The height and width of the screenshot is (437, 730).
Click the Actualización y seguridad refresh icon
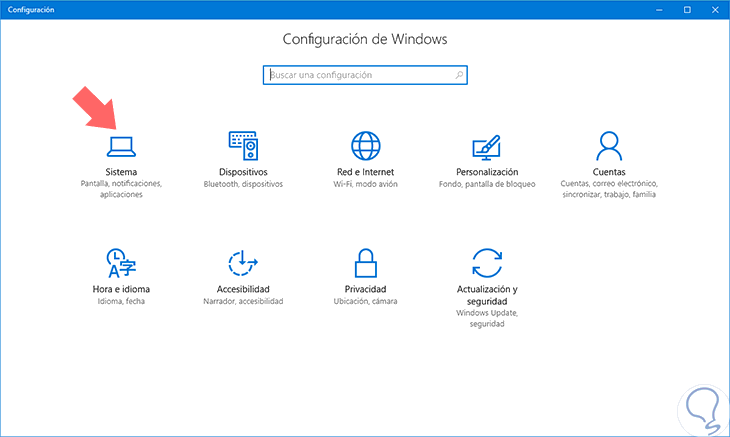[x=487, y=264]
